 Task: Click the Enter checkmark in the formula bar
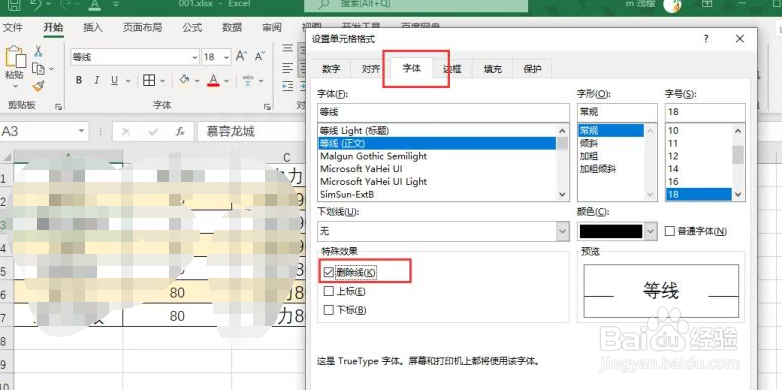point(154,132)
